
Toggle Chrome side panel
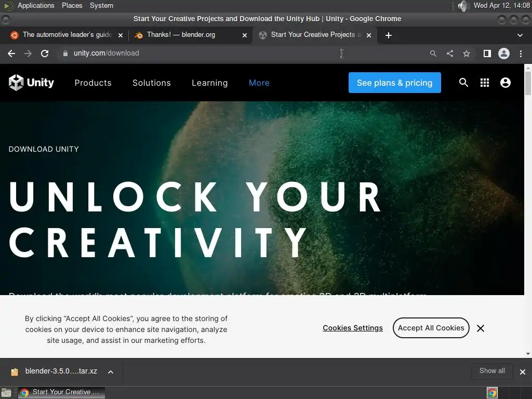tap(487, 54)
